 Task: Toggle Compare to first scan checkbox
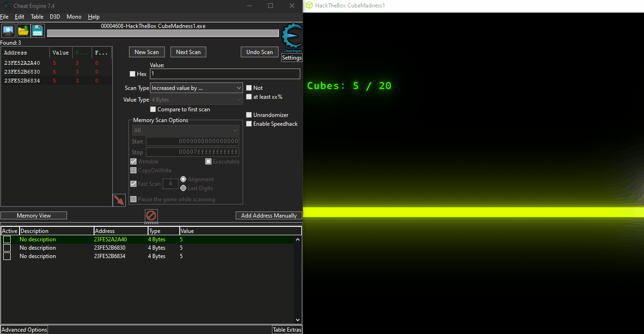[153, 109]
